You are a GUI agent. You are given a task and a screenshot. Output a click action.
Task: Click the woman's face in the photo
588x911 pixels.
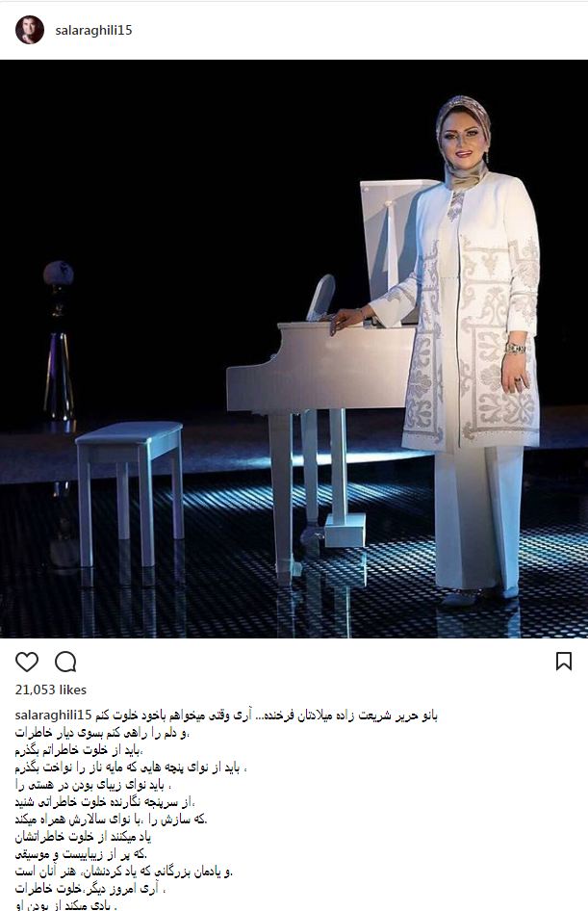tap(463, 142)
